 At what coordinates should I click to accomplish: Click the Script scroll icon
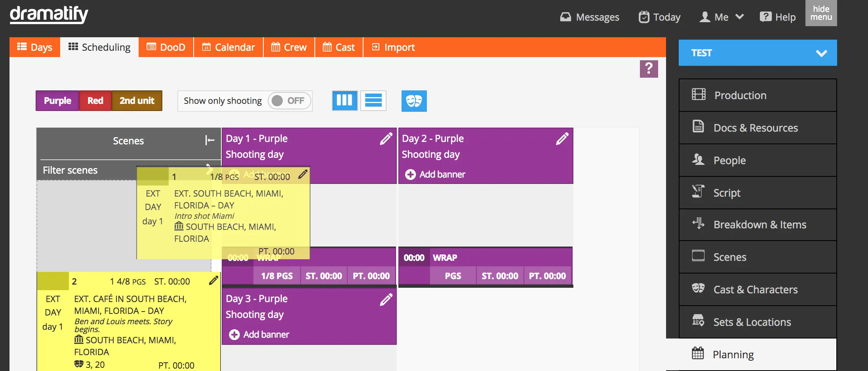point(698,191)
